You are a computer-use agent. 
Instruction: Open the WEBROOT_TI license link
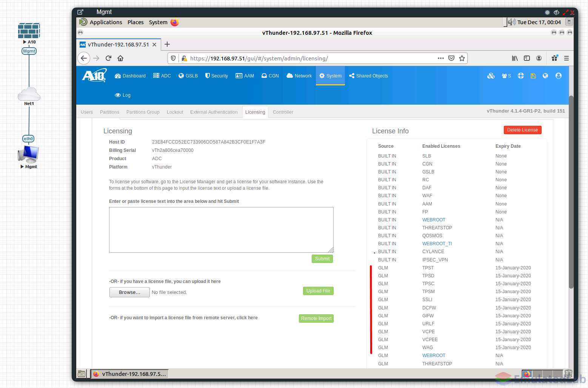pyautogui.click(x=437, y=244)
